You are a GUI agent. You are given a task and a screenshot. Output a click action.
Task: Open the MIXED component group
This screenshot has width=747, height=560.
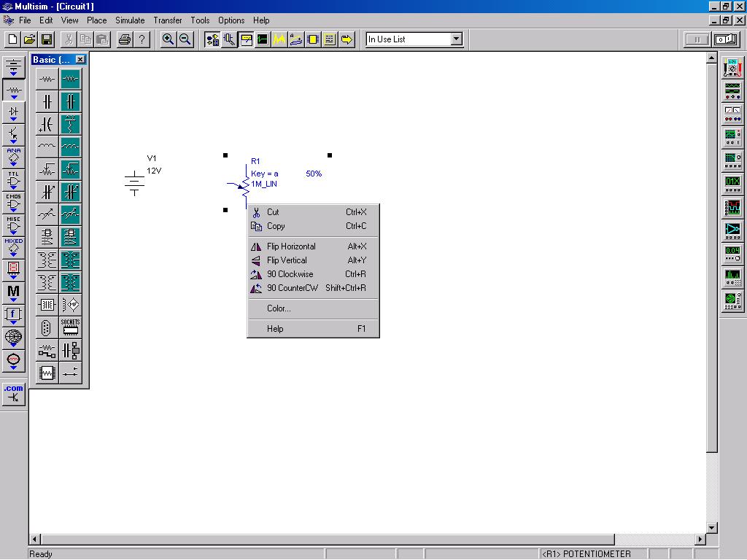pyautogui.click(x=13, y=248)
